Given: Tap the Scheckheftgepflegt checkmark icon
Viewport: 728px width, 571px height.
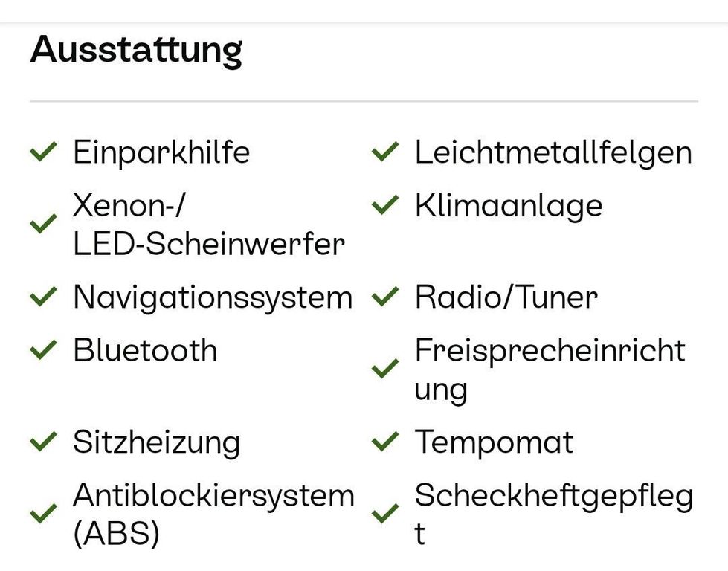Looking at the screenshot, I should pos(385,514).
